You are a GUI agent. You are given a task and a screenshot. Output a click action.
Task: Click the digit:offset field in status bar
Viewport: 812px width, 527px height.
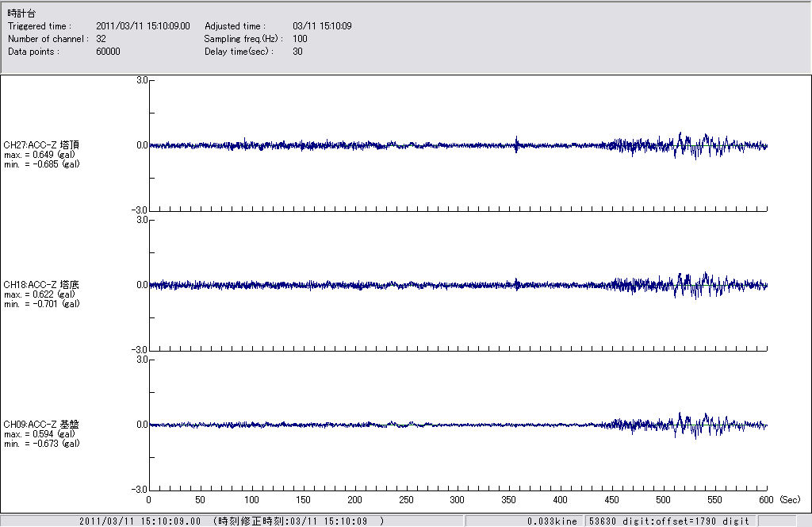tap(668, 521)
